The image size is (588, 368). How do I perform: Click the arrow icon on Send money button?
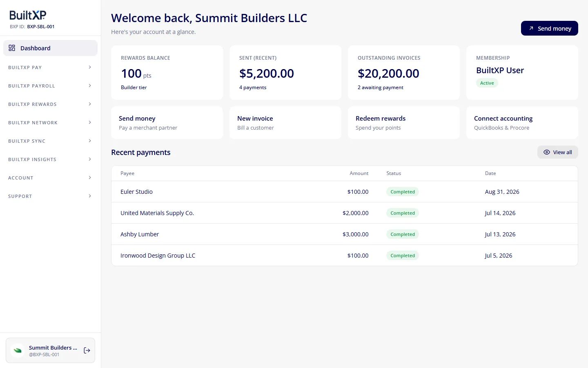(x=531, y=28)
